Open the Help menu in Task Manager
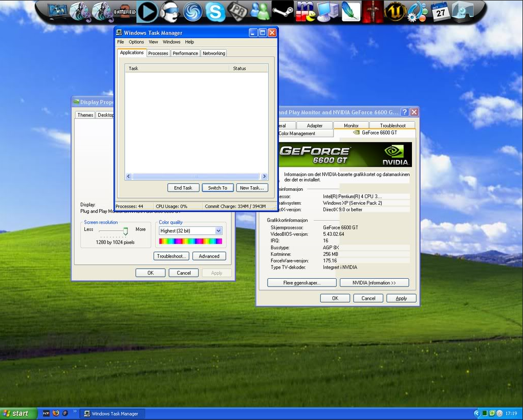The height and width of the screenshot is (420, 523). click(189, 41)
